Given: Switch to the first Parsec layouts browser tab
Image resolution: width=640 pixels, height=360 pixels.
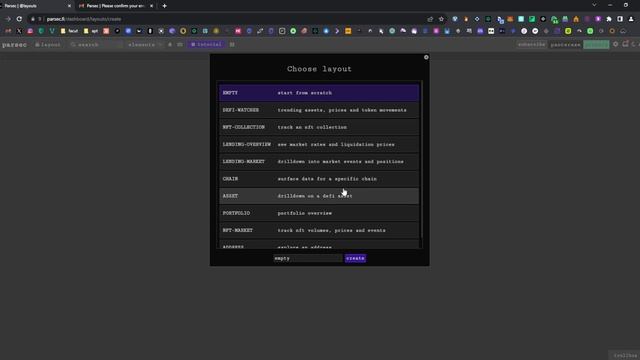Looking at the screenshot, I should tap(35, 6).
